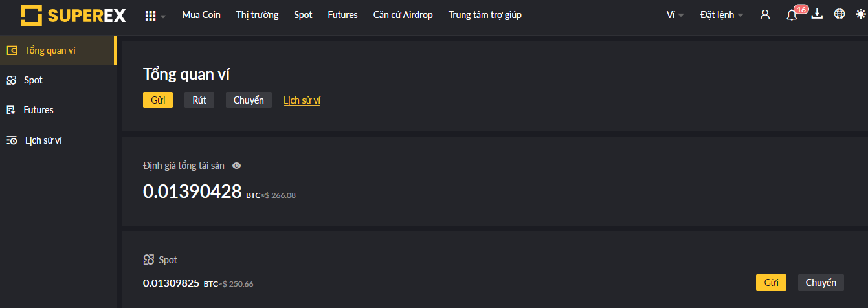Expand the Ví dropdown
Viewport: 868px width, 308px height.
(674, 15)
